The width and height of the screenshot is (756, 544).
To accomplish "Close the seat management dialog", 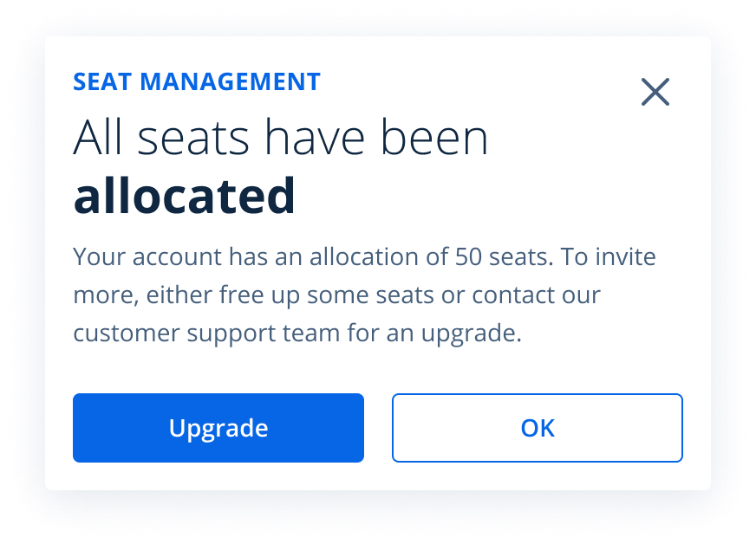I will (655, 92).
